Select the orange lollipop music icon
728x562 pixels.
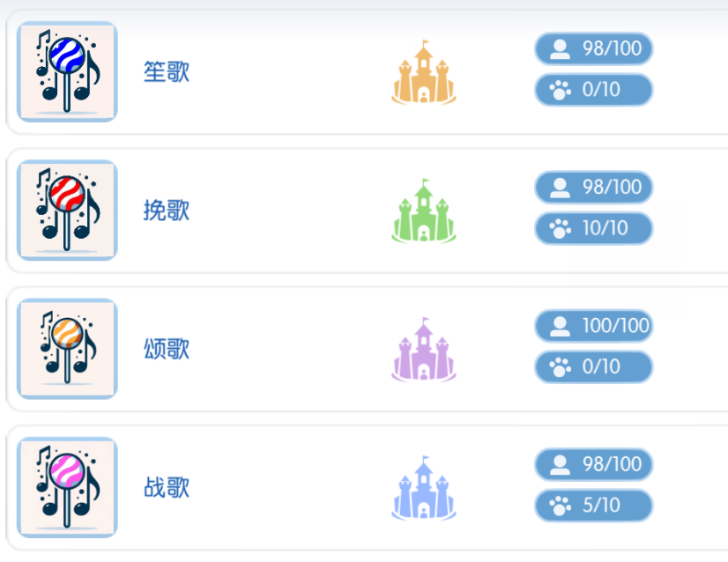coord(67,349)
